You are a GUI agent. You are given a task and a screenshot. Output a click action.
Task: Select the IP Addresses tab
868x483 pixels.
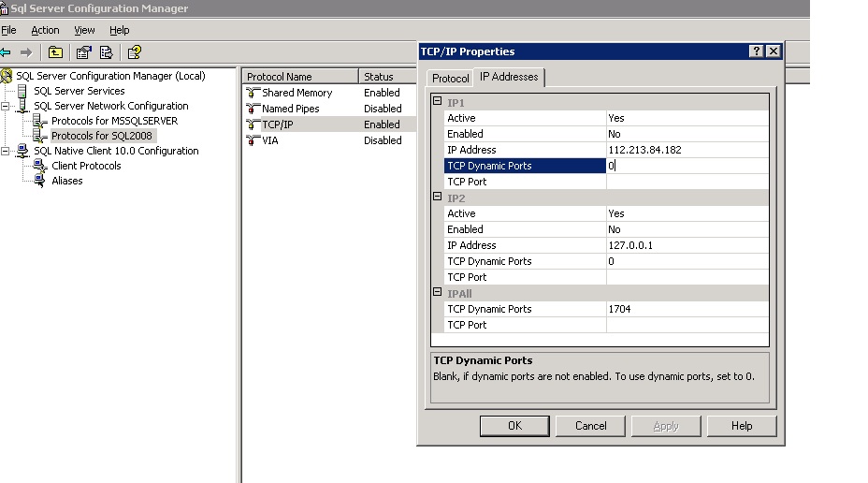click(509, 77)
